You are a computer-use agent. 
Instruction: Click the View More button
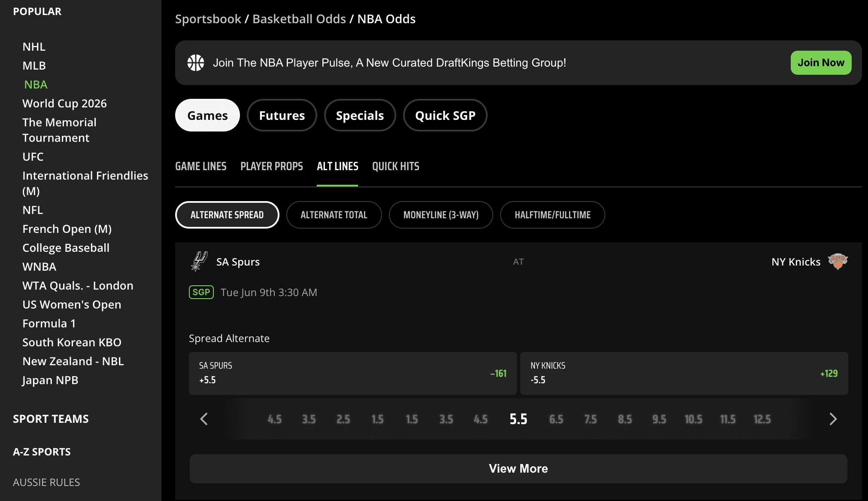tap(519, 469)
